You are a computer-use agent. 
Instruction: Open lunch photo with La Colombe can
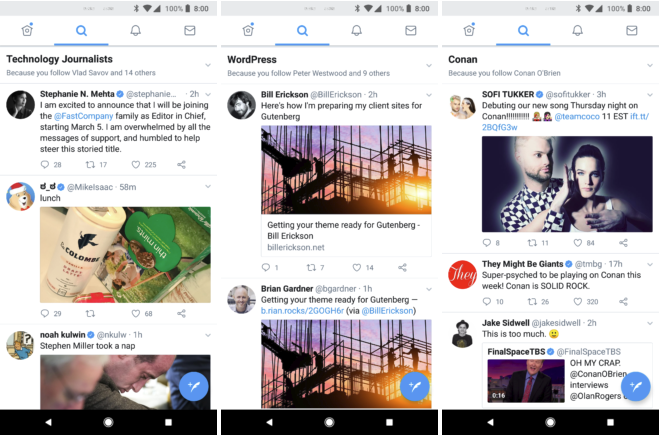(x=125, y=255)
